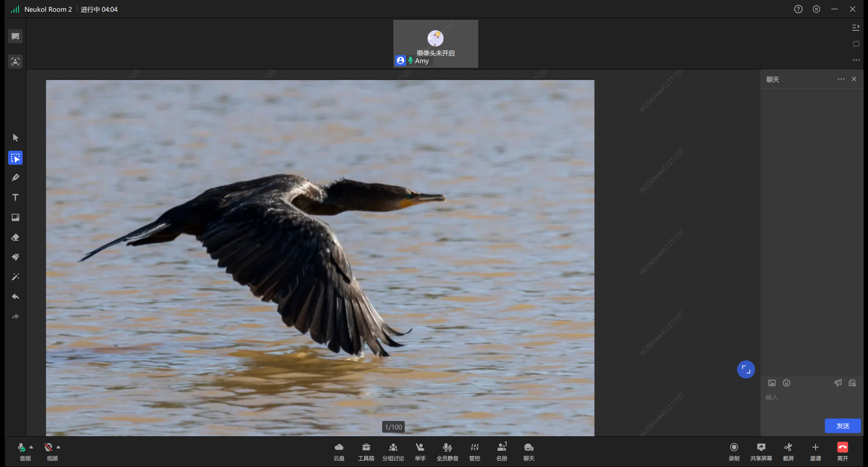Leave the meeting (离开)
This screenshot has height=467, width=868.
[x=842, y=451]
